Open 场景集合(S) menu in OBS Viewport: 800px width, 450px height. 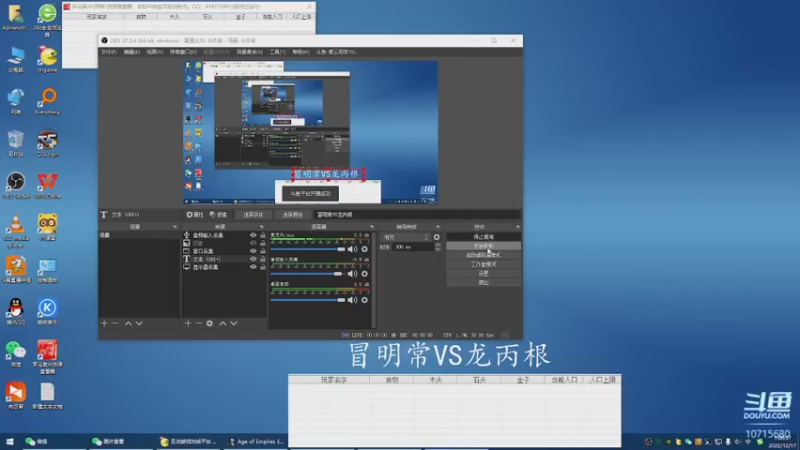point(249,52)
